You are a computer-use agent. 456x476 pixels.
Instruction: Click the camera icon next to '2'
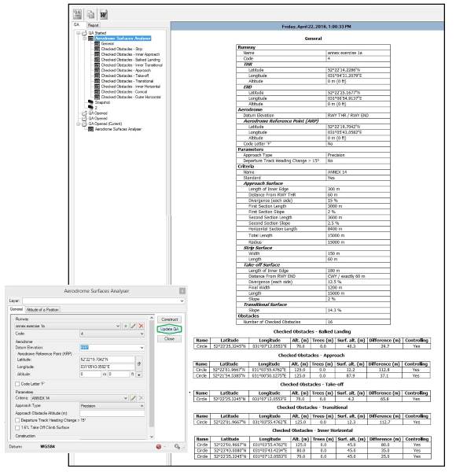(90, 108)
